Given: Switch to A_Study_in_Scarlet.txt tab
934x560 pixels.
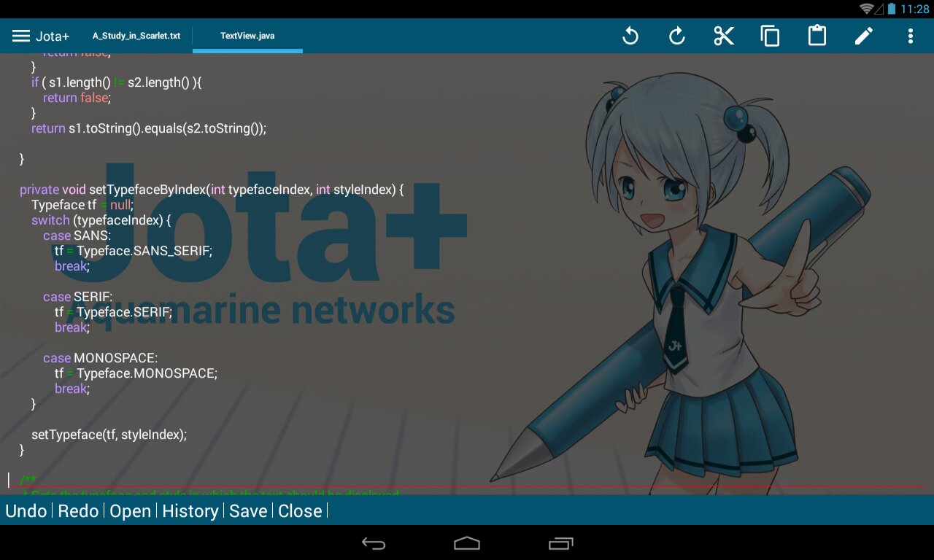Looking at the screenshot, I should [136, 36].
